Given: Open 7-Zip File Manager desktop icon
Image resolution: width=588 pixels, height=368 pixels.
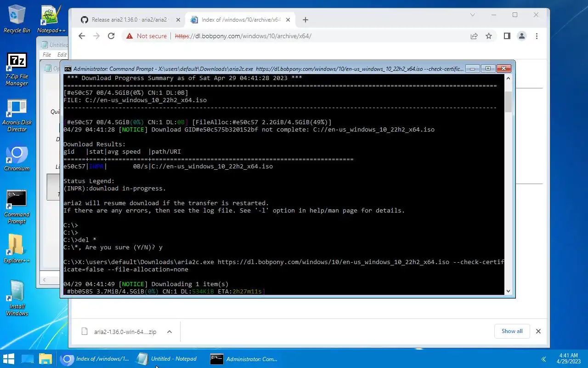Looking at the screenshot, I should click(x=17, y=69).
